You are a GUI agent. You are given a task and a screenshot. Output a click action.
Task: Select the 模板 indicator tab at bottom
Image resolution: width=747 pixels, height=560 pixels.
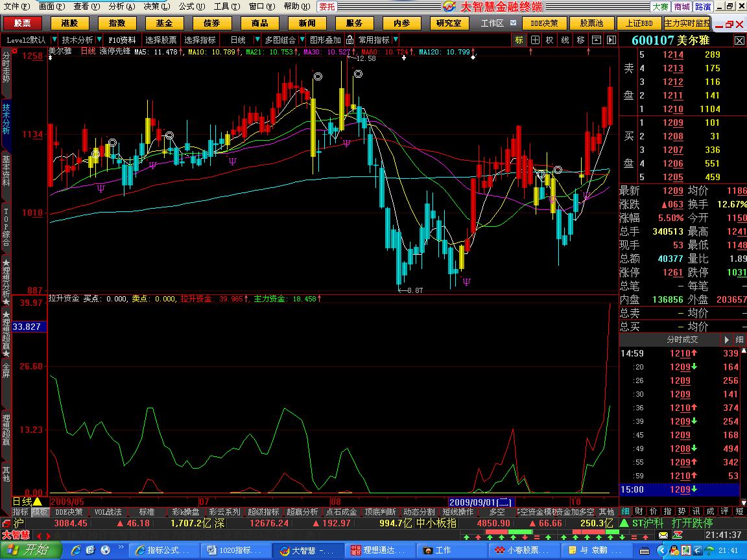40,512
